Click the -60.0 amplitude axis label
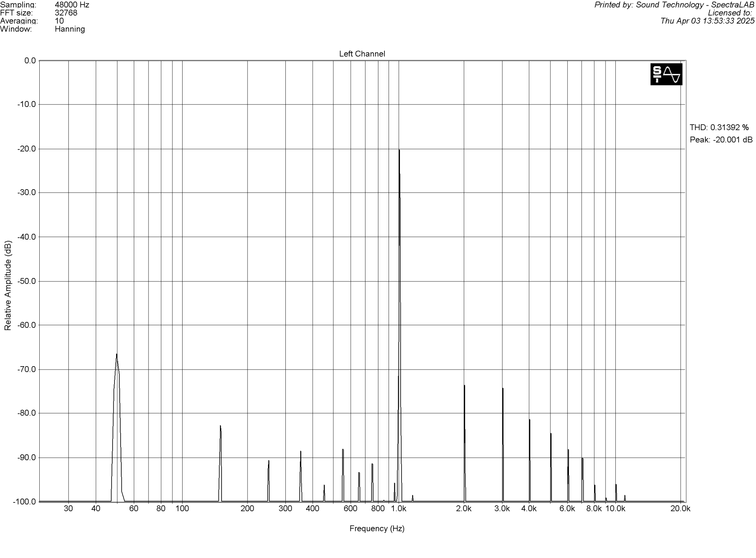Screen dimensions: 756x558 point(26,325)
